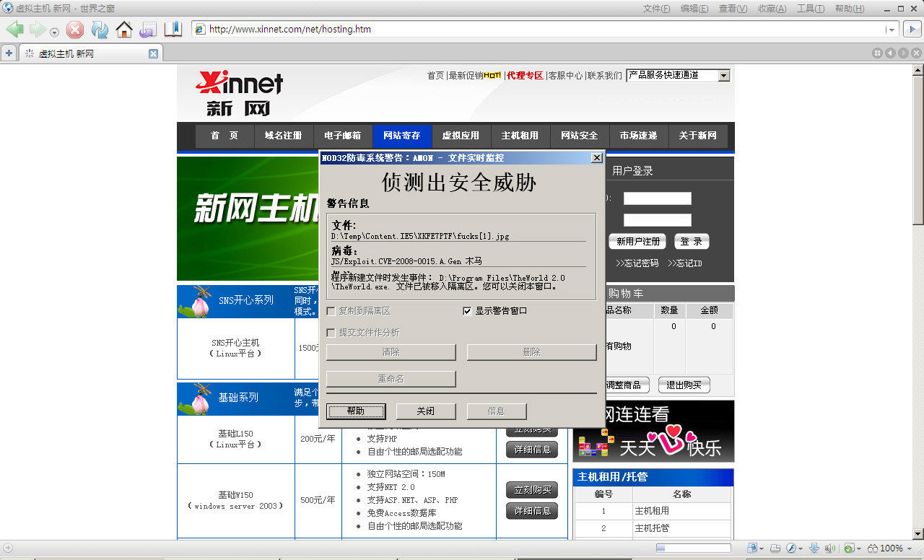
Task: Click the 客服中心 link
Action: (565, 75)
